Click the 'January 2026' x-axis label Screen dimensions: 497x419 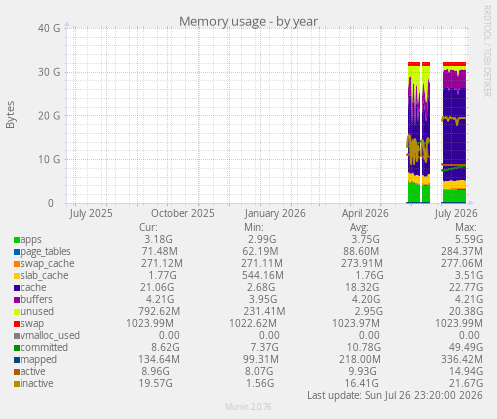pos(275,213)
